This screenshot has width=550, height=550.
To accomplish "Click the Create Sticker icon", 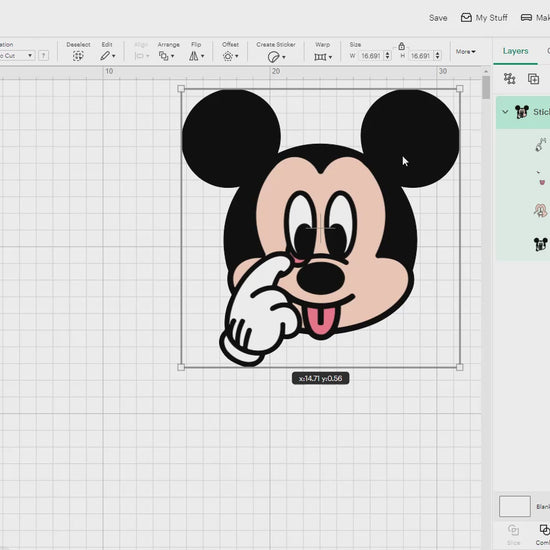I will click(x=273, y=56).
